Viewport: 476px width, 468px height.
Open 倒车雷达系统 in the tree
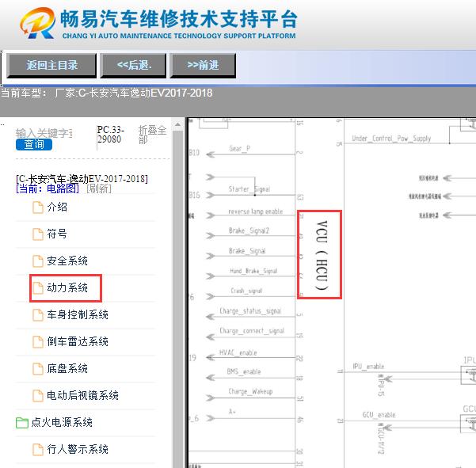pyautogui.click(x=78, y=342)
